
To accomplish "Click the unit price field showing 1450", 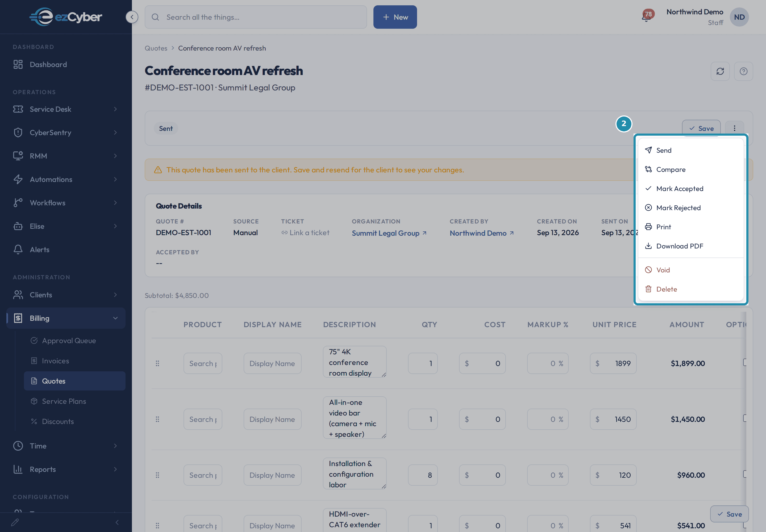I will point(613,419).
